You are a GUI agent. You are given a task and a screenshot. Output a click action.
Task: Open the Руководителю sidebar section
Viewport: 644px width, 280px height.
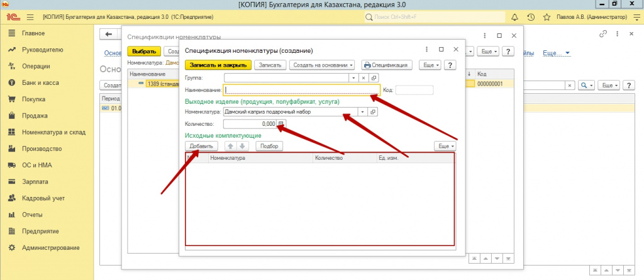coord(42,50)
